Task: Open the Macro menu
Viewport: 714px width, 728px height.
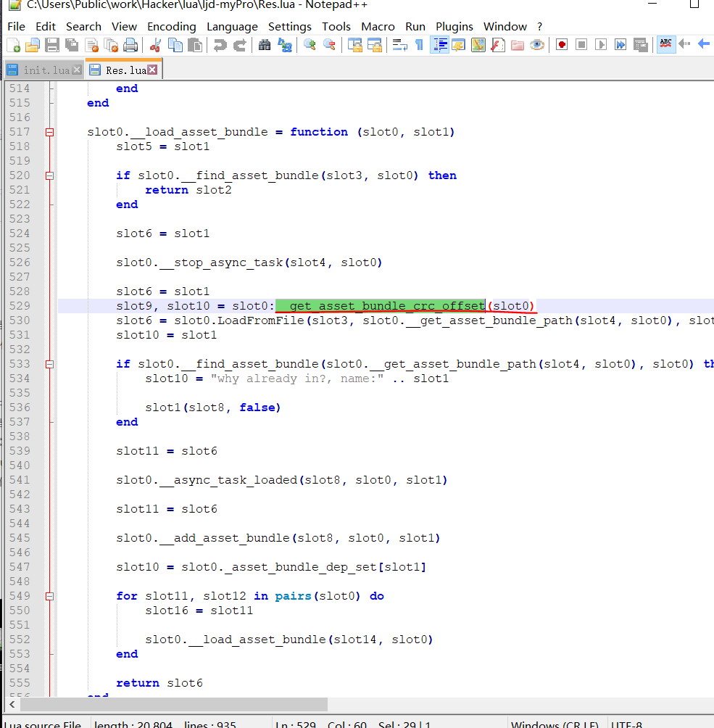Action: coord(378,26)
